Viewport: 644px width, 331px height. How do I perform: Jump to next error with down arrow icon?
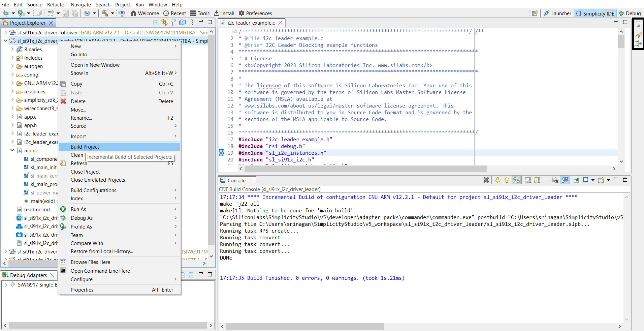tap(498, 180)
